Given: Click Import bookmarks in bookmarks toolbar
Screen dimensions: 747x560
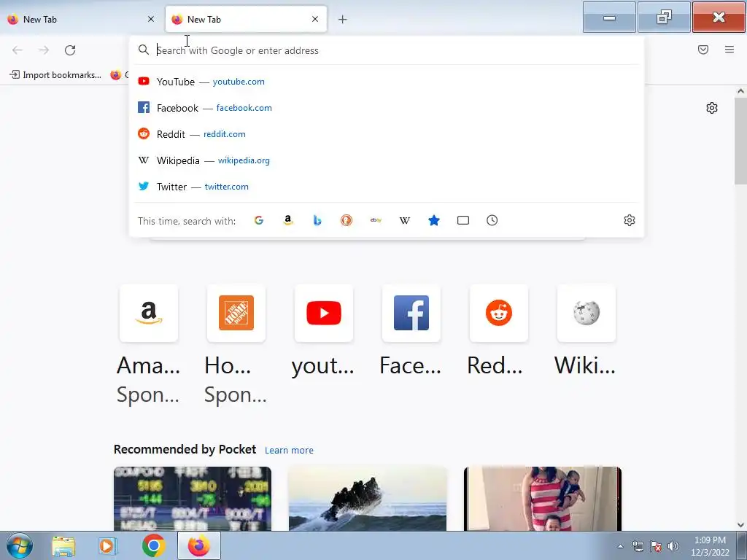Looking at the screenshot, I should point(55,75).
